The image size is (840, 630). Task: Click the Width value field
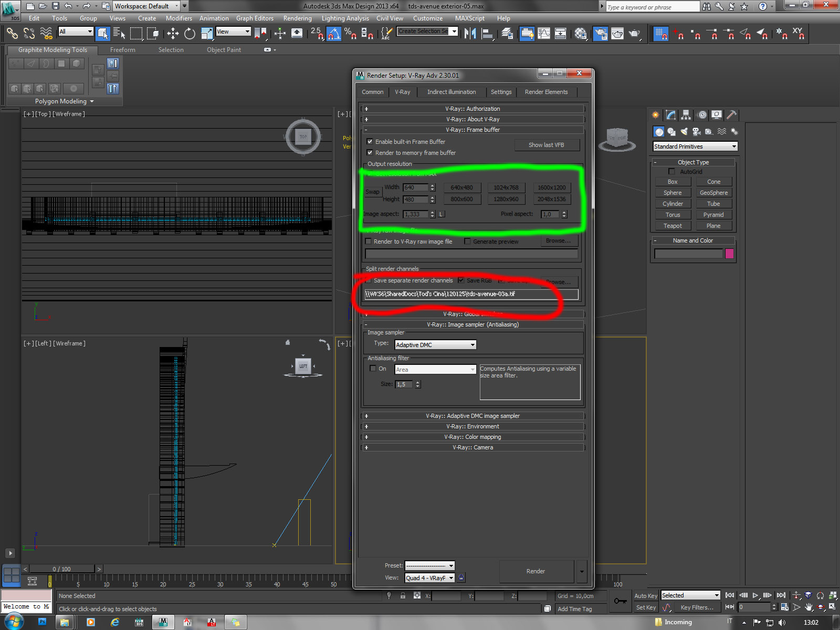tap(416, 187)
